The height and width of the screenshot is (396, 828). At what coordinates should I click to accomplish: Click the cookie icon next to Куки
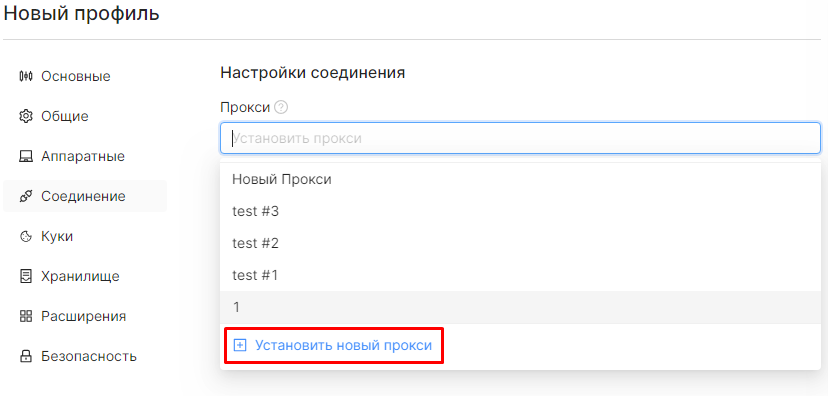(26, 237)
